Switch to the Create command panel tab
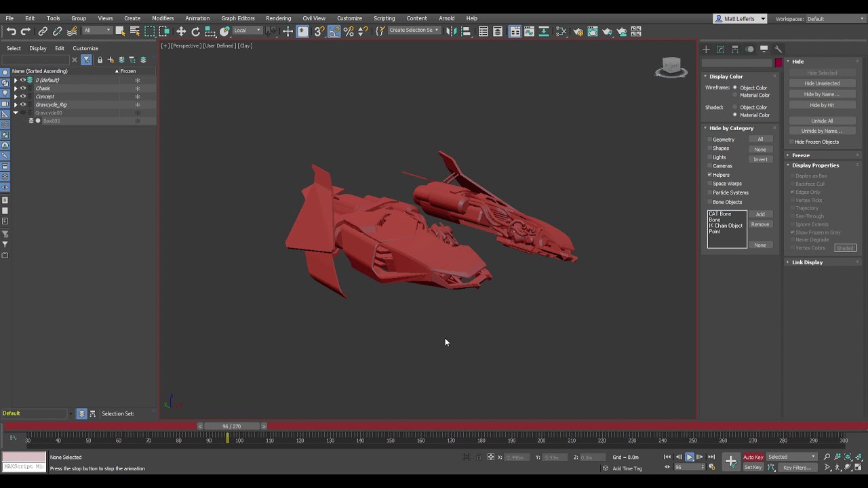868x488 pixels. point(706,49)
